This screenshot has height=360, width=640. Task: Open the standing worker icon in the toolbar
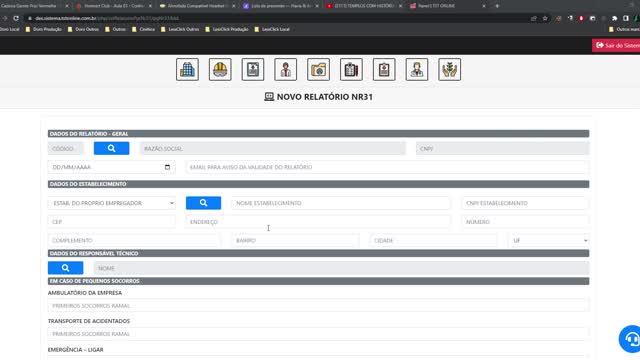point(286,69)
